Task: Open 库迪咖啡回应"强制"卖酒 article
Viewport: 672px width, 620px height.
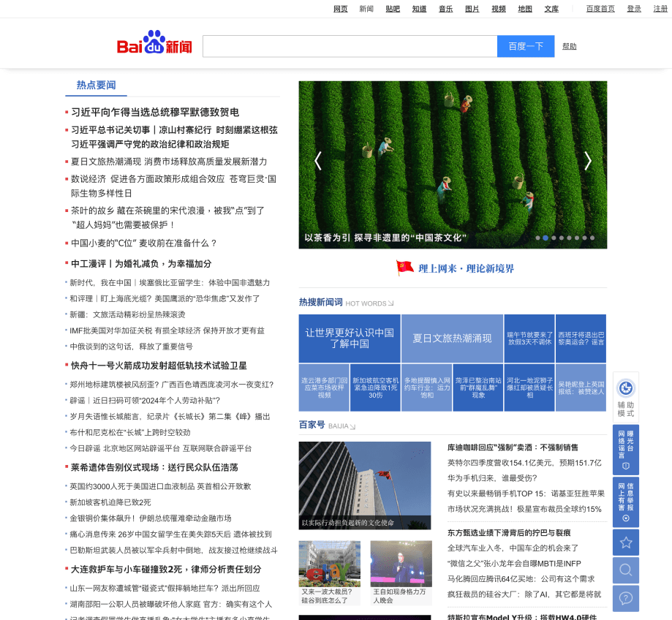Action: point(513,447)
